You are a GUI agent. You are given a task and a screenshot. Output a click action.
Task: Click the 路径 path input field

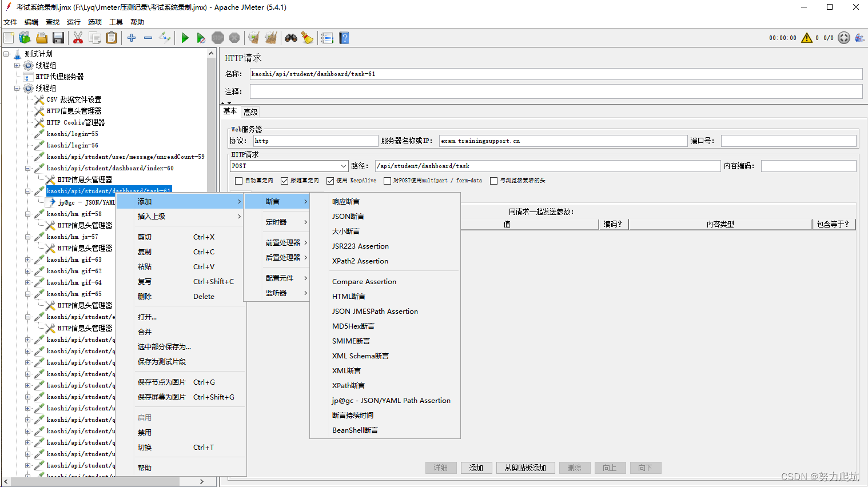[548, 166]
